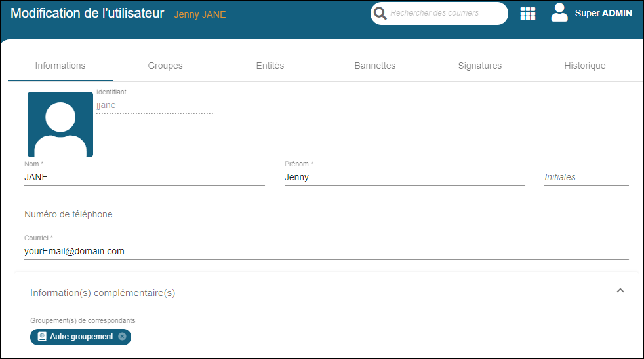Click the search magnifier icon
This screenshot has width=644, height=359.
click(380, 13)
